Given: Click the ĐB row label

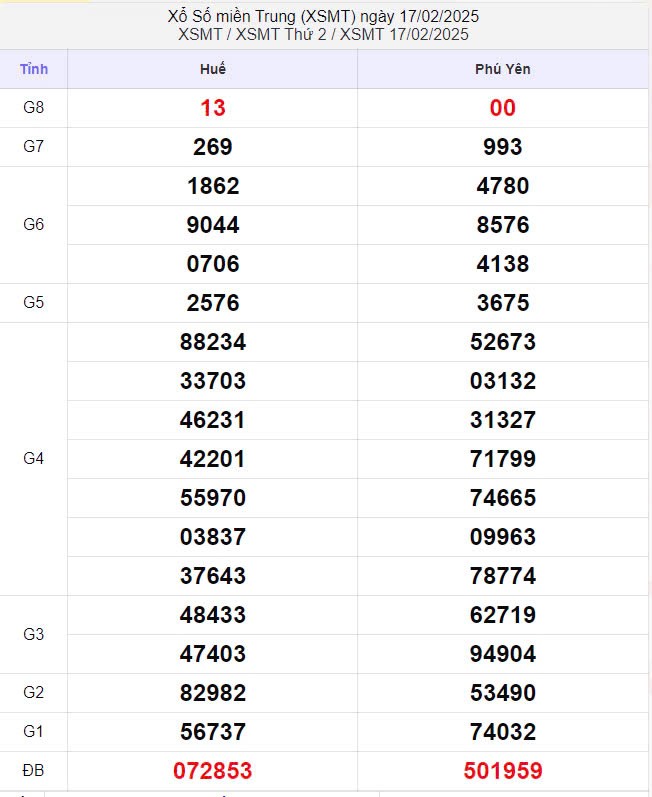Looking at the screenshot, I should coord(33,771).
